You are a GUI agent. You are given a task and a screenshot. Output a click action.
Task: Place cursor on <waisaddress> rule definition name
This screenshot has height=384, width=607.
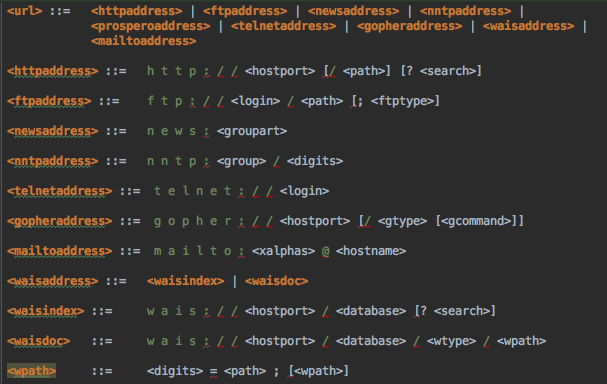tap(53, 281)
